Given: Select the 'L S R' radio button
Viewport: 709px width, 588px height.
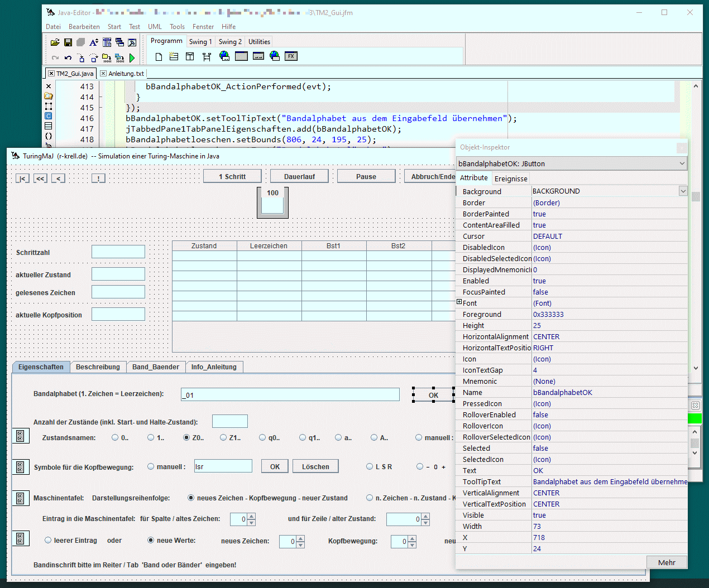Looking at the screenshot, I should tap(370, 467).
